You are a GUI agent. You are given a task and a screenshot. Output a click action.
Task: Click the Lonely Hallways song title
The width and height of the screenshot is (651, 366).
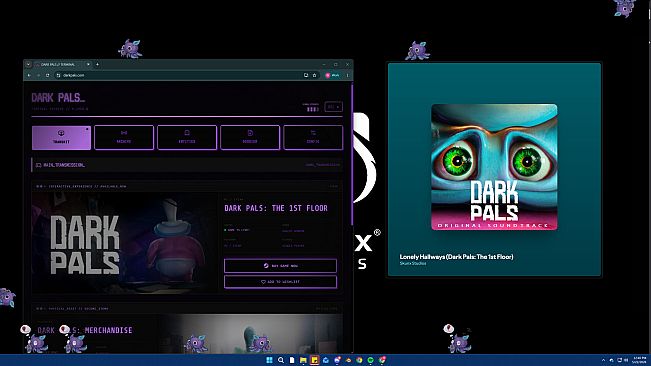(x=456, y=256)
